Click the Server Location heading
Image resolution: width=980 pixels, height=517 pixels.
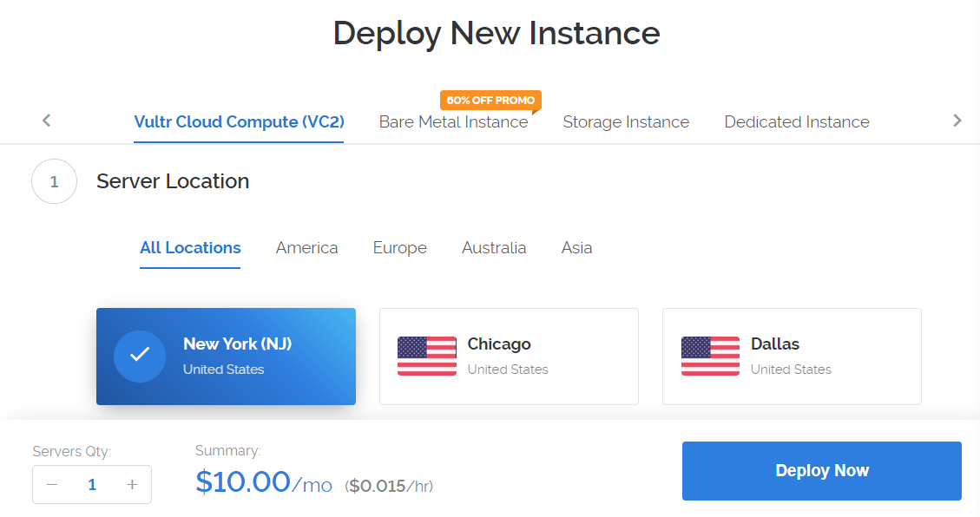click(x=173, y=181)
